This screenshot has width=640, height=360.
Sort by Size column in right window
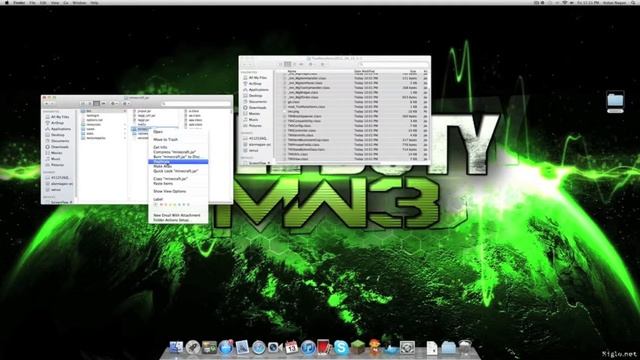[x=413, y=71]
